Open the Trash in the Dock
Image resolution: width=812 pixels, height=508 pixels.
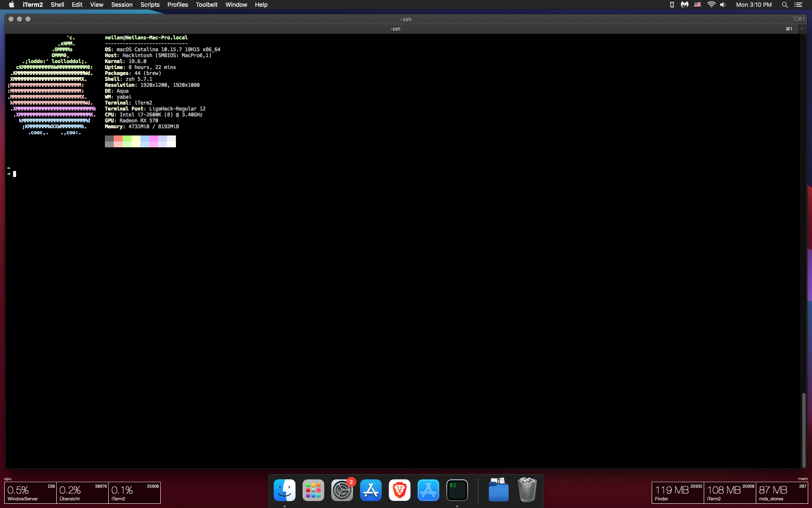pyautogui.click(x=527, y=490)
